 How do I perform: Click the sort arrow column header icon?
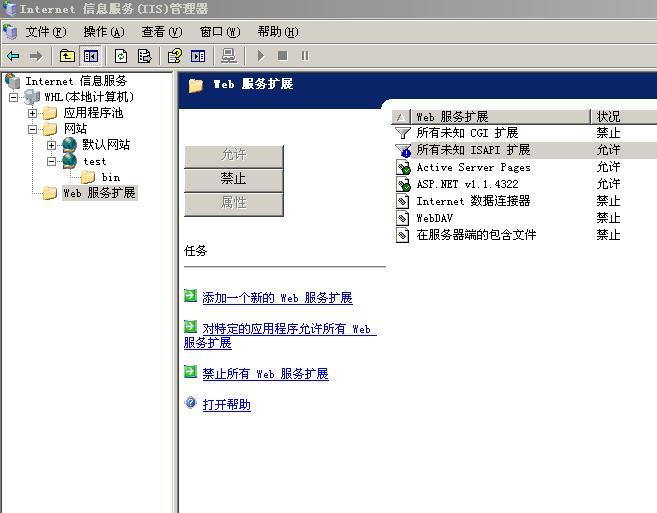point(401,117)
